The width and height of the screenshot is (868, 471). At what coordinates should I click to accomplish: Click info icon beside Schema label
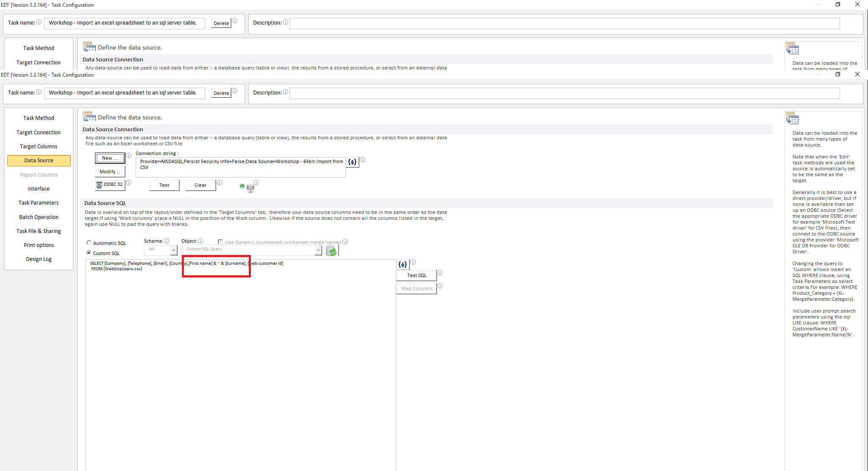[x=167, y=241]
